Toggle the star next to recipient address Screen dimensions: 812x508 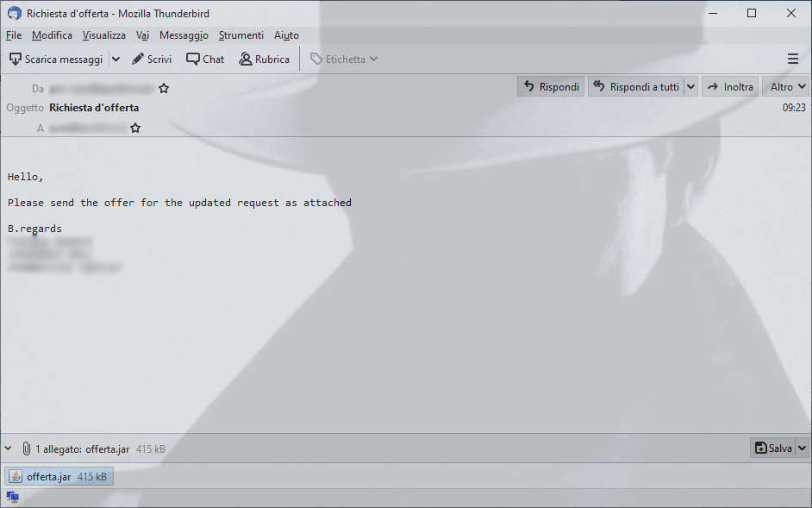tap(135, 128)
